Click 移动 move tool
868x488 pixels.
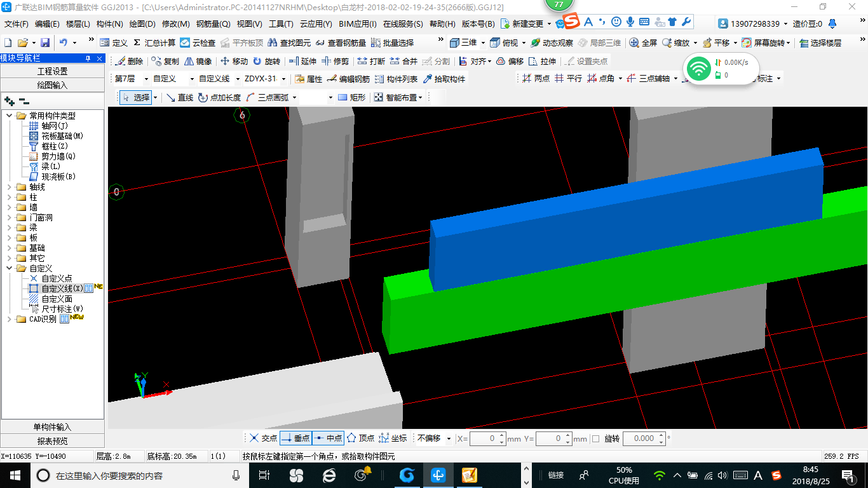234,62
